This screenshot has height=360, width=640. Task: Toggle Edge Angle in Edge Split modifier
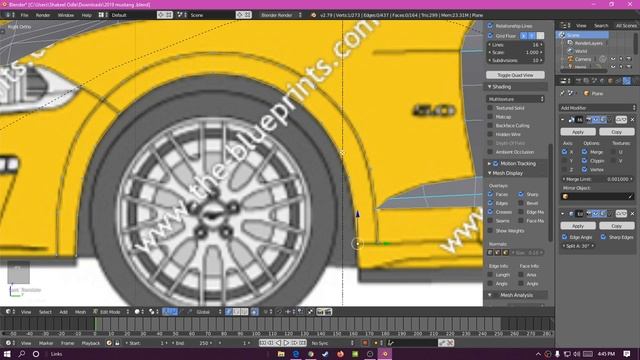pyautogui.click(x=564, y=237)
